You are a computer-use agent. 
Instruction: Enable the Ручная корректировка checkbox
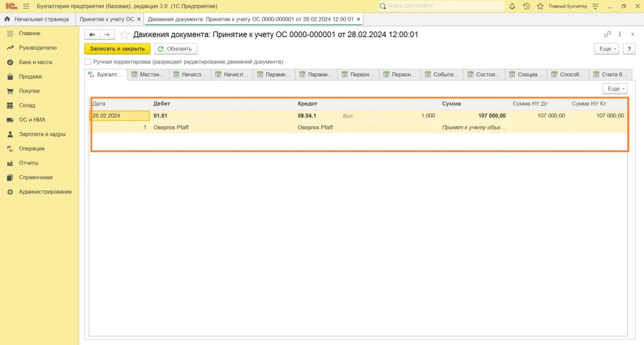(88, 62)
